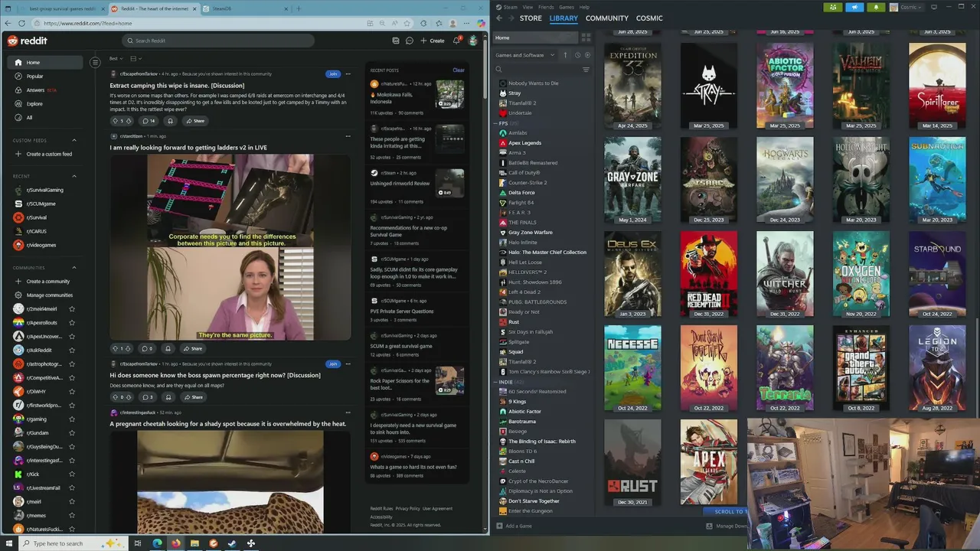The image size is (980, 551).
Task: Open Steam collections grid view icon
Action: point(586,37)
